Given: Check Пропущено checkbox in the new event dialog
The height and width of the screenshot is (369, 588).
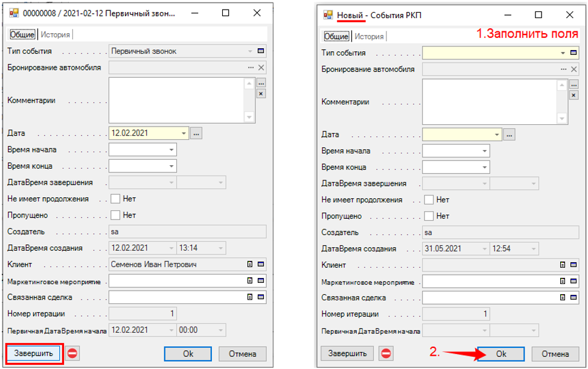Looking at the screenshot, I should (x=429, y=216).
